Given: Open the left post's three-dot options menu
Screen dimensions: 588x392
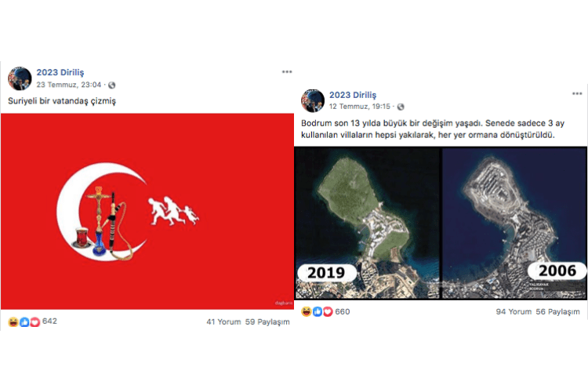Looking at the screenshot, I should point(287,71).
